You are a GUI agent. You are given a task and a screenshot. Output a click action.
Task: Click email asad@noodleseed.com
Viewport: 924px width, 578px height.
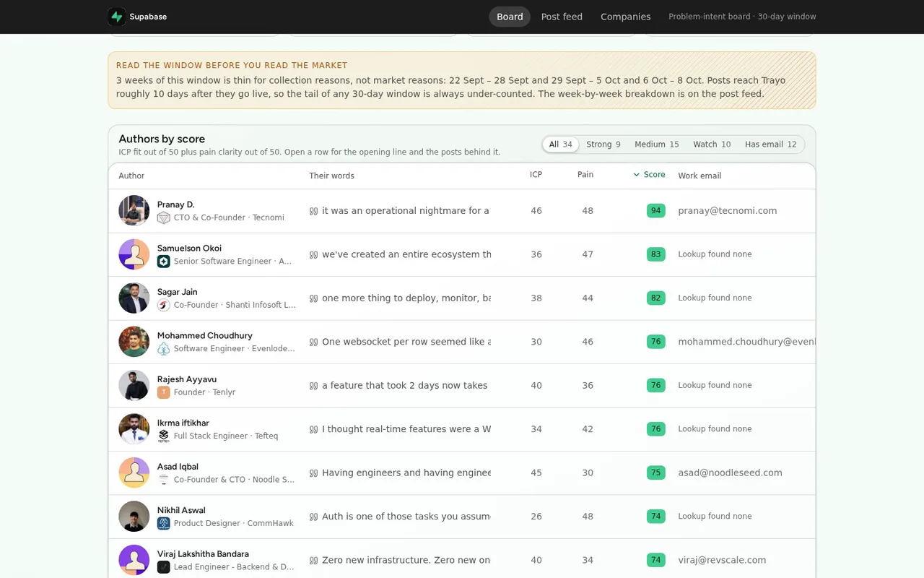(730, 473)
